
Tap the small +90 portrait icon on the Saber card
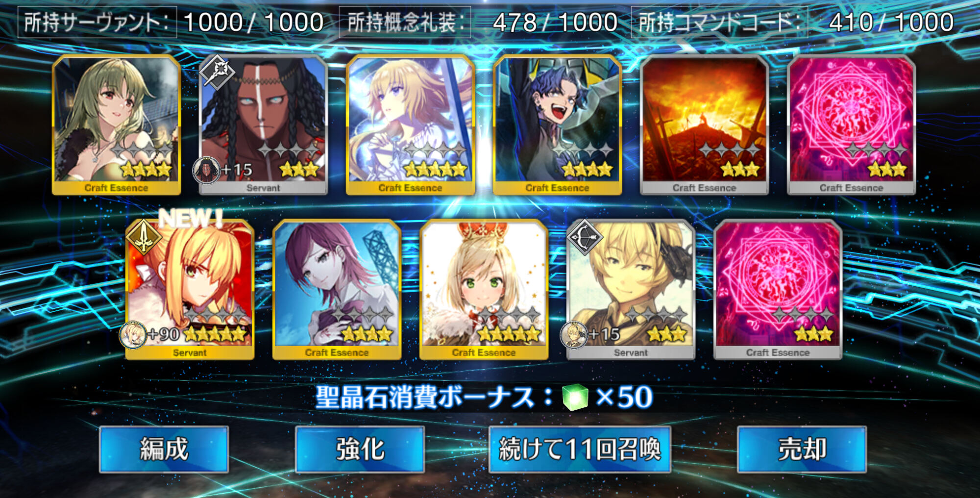[133, 335]
